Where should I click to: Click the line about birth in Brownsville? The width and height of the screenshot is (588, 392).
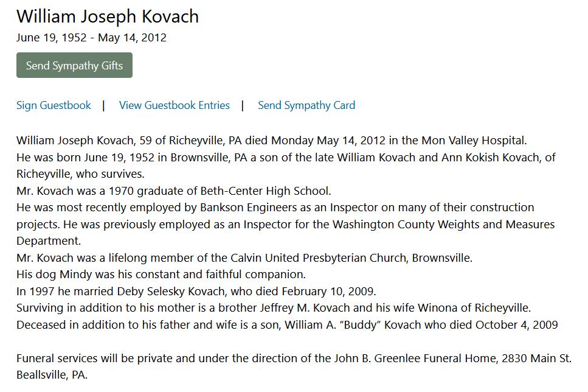286,157
